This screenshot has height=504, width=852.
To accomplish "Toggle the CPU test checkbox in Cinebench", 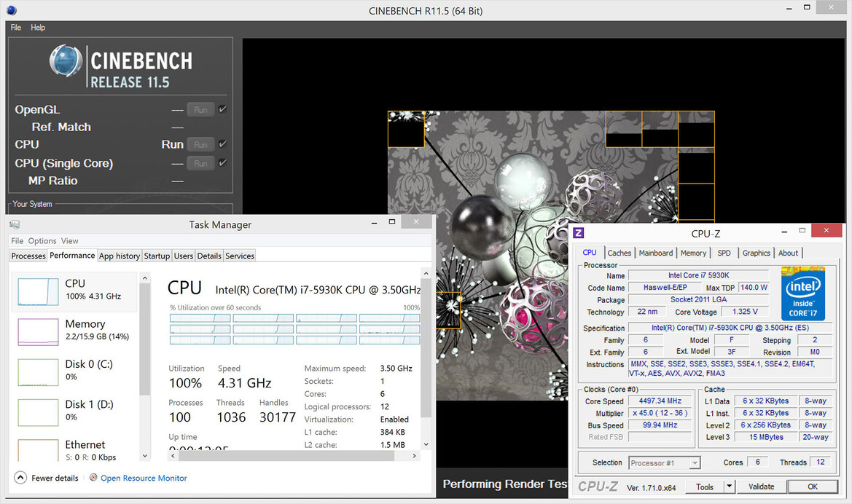I will (222, 144).
